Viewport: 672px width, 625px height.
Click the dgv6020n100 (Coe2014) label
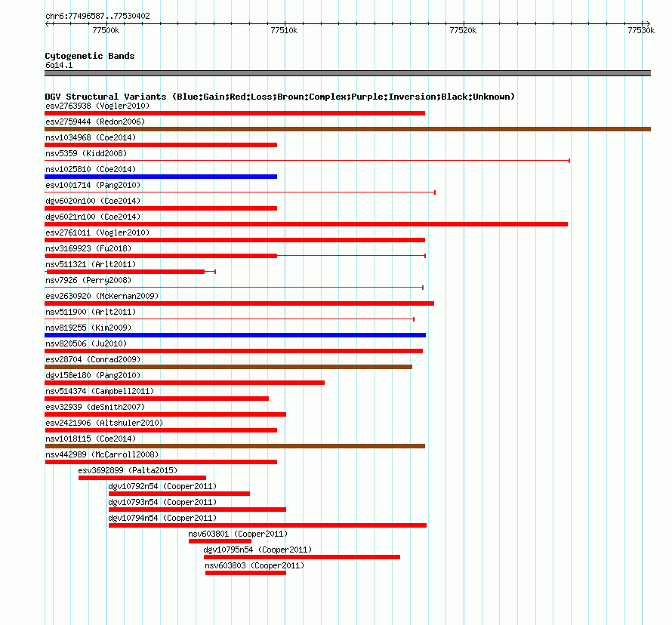[x=93, y=201]
